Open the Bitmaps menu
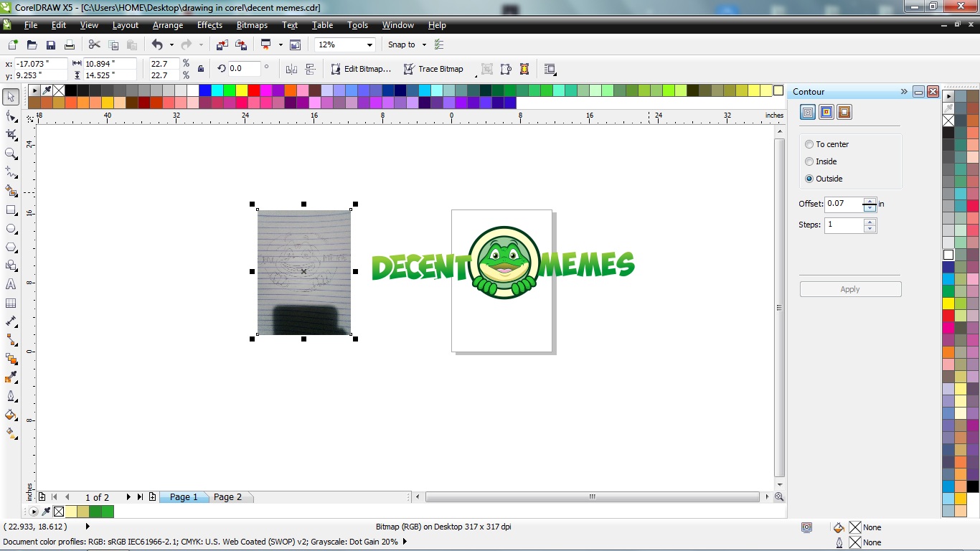 pos(252,25)
